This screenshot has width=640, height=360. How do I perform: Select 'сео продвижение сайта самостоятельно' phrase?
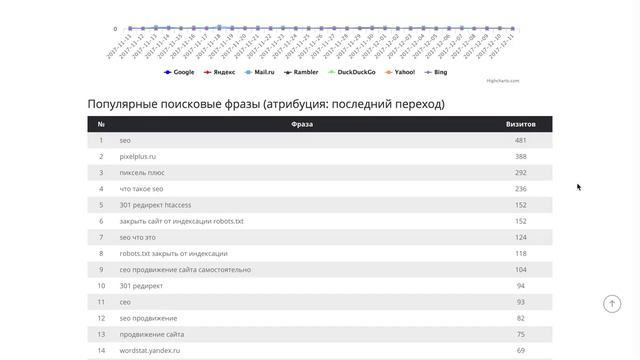click(x=185, y=270)
